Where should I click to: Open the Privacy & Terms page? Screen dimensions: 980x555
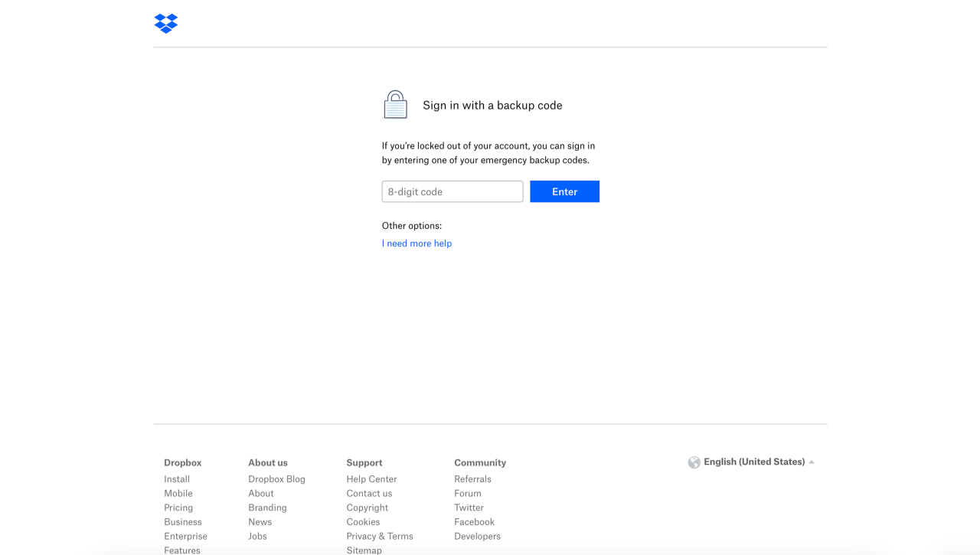(380, 536)
